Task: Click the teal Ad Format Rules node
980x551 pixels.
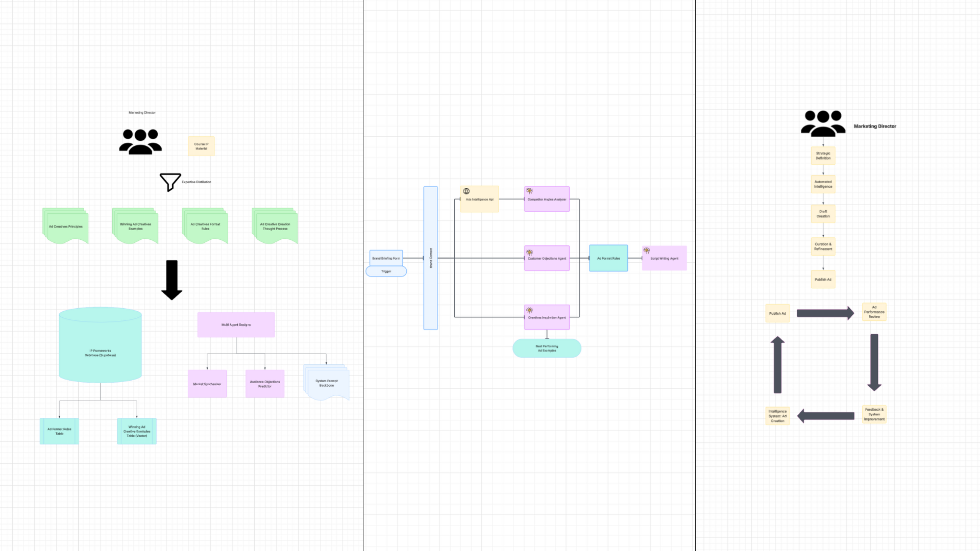Action: point(608,258)
